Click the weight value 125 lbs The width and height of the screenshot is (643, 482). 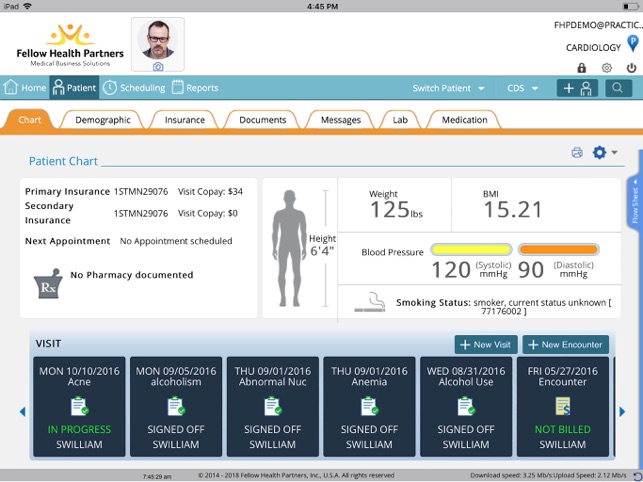coord(396,210)
